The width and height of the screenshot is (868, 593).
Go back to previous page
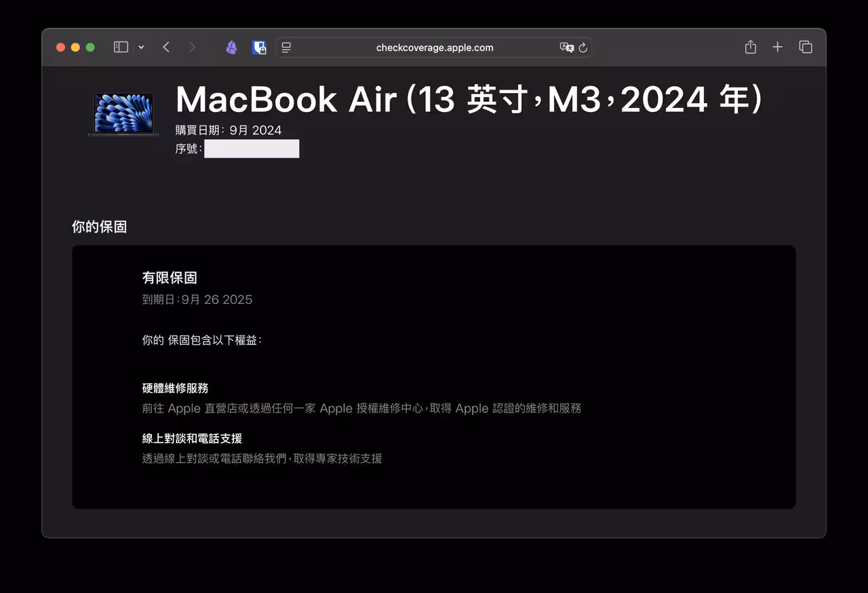tap(166, 47)
